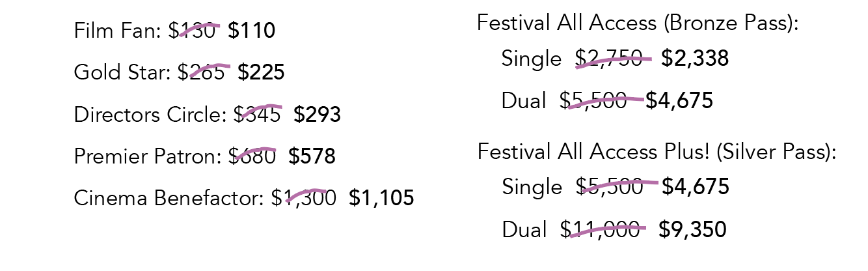Click the Gold Star membership label
The height and width of the screenshot is (271, 868).
[123, 72]
